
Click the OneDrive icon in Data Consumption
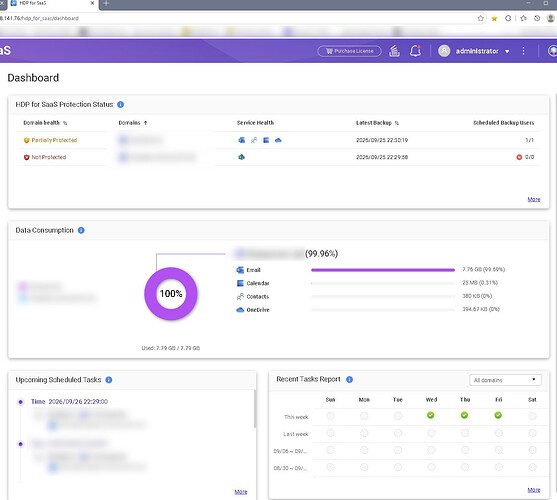point(240,310)
